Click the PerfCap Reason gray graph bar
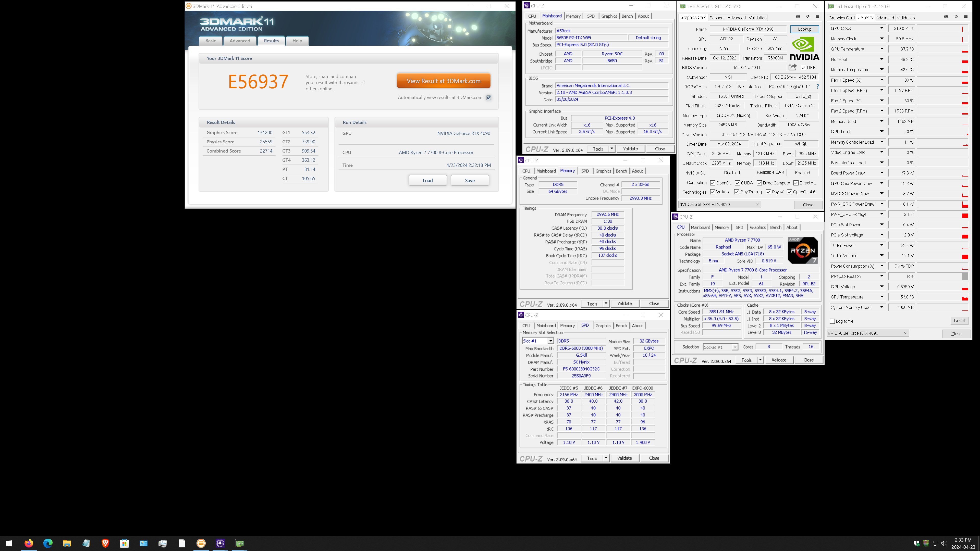Viewport: 980px width, 551px height. coord(965,276)
